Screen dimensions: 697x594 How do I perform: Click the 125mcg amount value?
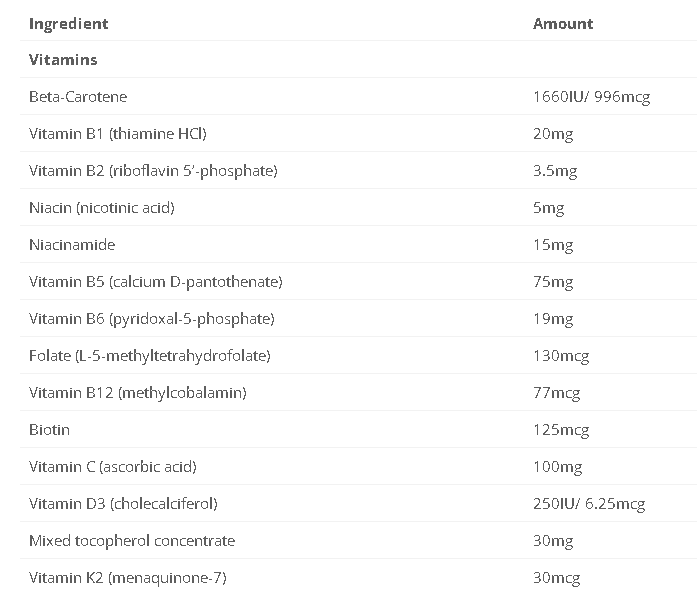[561, 430]
